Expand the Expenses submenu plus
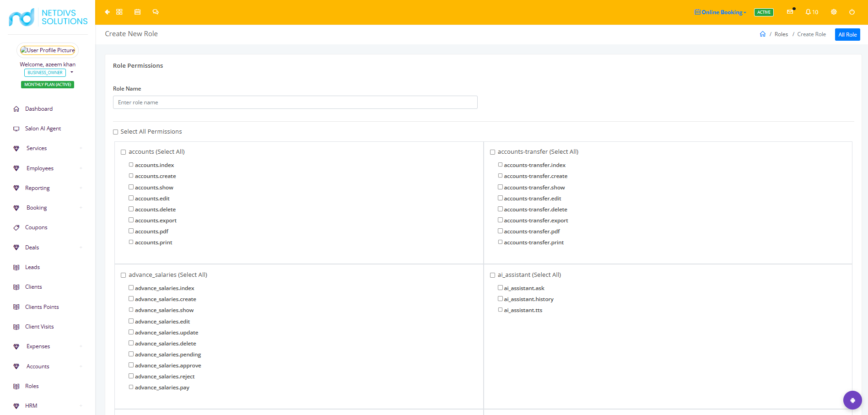 point(81,346)
